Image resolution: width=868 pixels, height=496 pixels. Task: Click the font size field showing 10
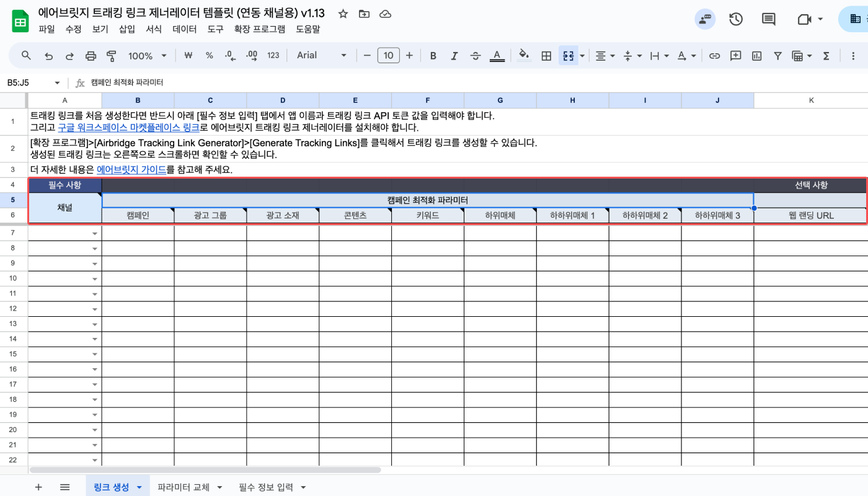click(388, 56)
